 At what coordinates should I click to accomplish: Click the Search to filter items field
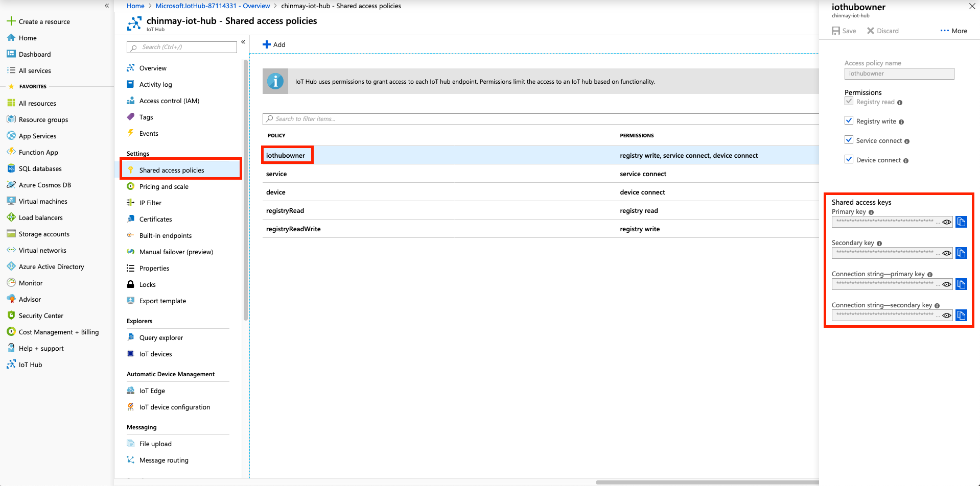coord(541,119)
